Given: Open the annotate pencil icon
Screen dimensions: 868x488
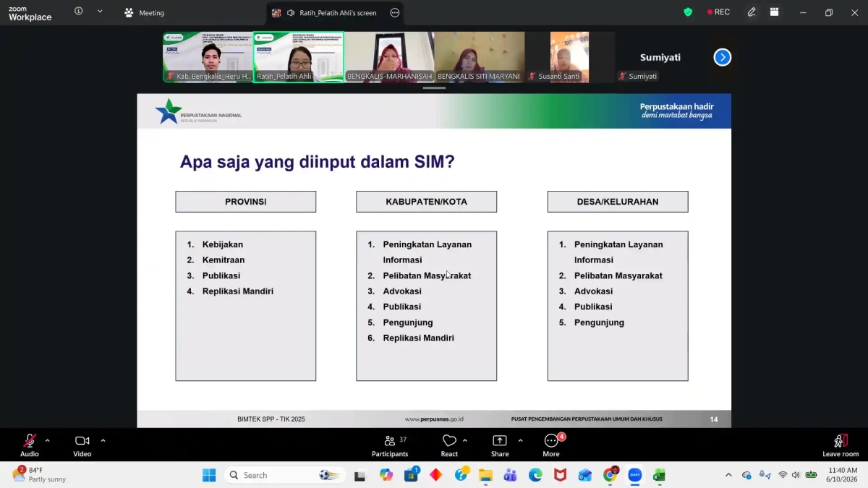Looking at the screenshot, I should 752,12.
